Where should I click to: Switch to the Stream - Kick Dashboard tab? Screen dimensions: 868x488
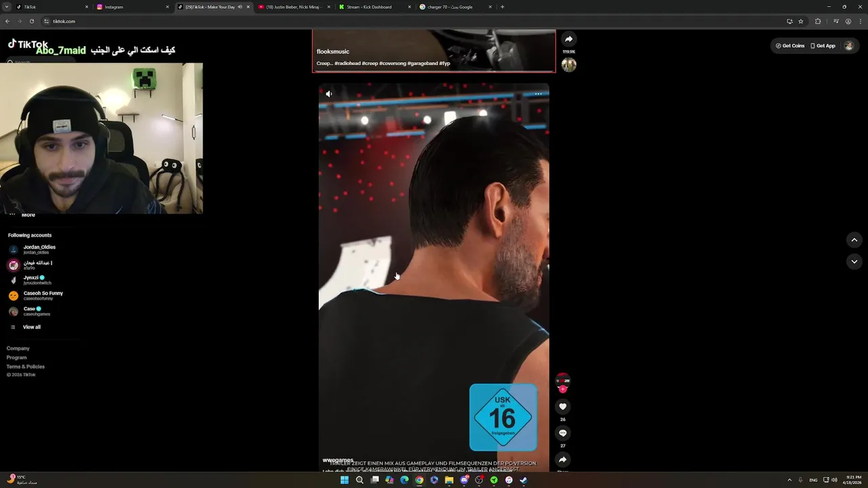coord(374,7)
